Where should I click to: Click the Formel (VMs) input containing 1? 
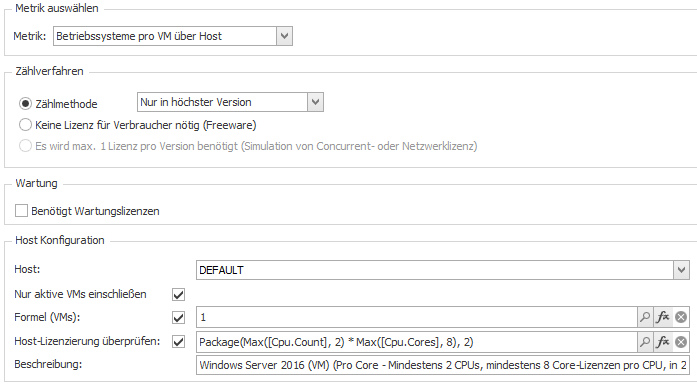pos(417,317)
